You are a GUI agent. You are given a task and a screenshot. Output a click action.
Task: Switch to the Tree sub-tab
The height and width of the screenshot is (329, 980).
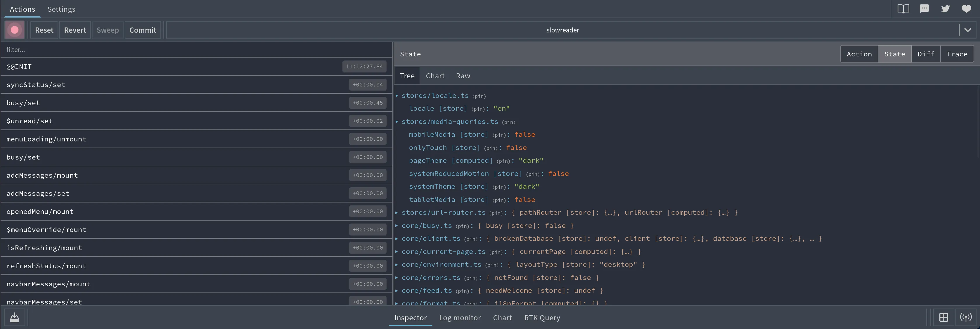click(407, 76)
